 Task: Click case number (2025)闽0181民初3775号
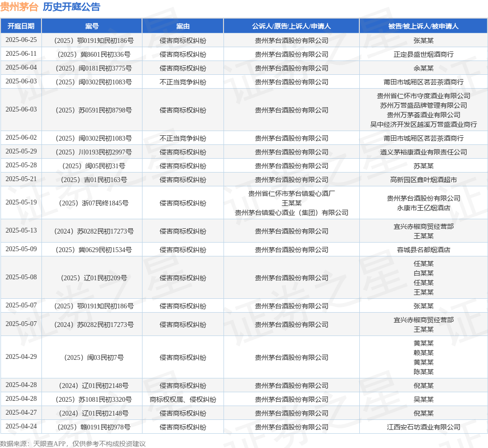click(x=94, y=68)
